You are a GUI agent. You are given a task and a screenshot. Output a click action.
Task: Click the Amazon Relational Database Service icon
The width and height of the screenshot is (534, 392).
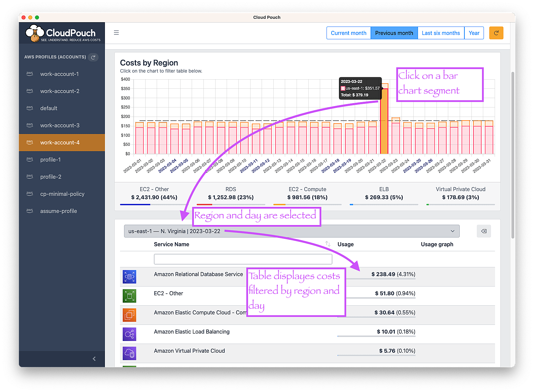[129, 277]
